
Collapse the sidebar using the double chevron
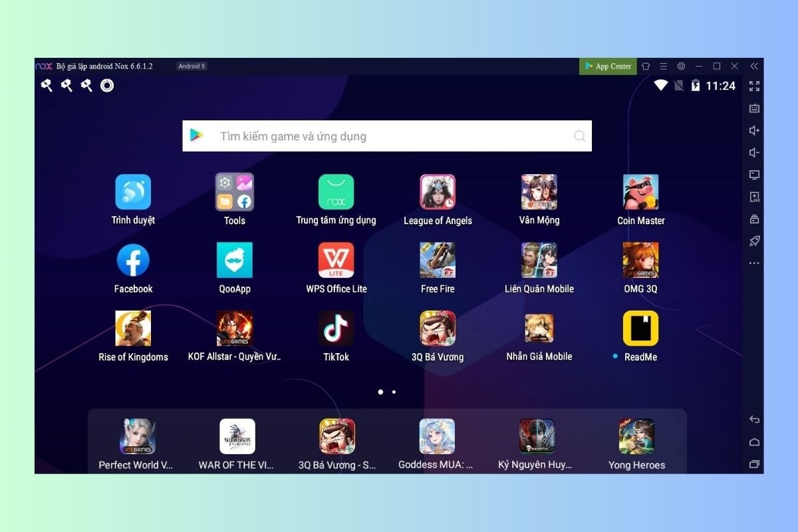(x=754, y=66)
